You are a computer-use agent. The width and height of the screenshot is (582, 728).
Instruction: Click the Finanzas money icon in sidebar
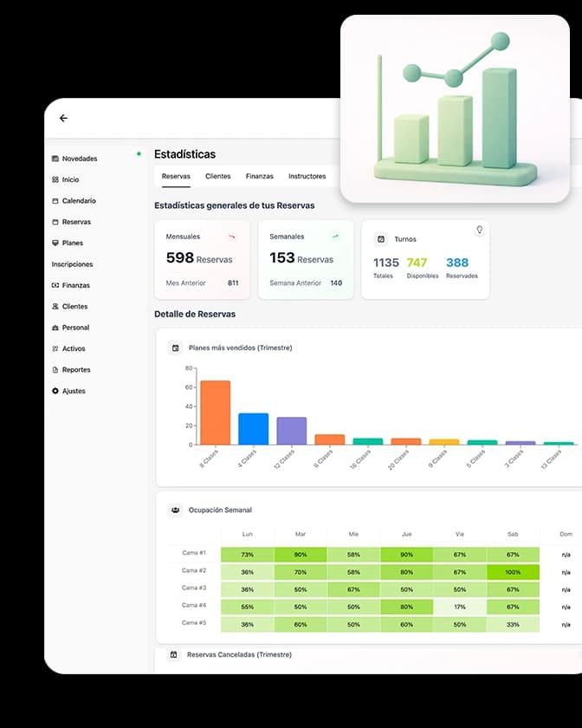[x=55, y=285]
